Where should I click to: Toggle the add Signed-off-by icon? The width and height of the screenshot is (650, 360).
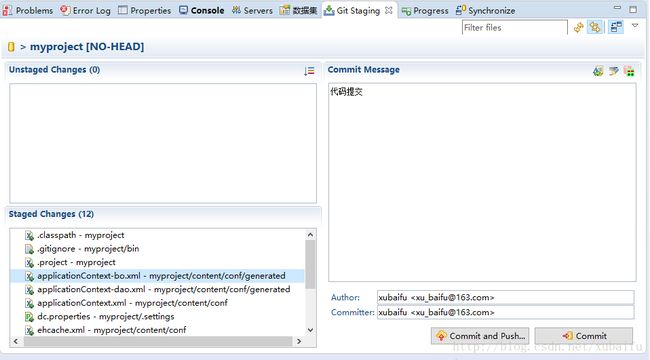(614, 71)
